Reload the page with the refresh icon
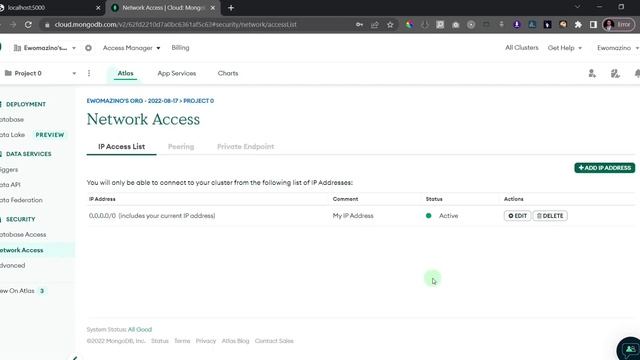Viewport: 640px width, 360px height. tap(28, 24)
